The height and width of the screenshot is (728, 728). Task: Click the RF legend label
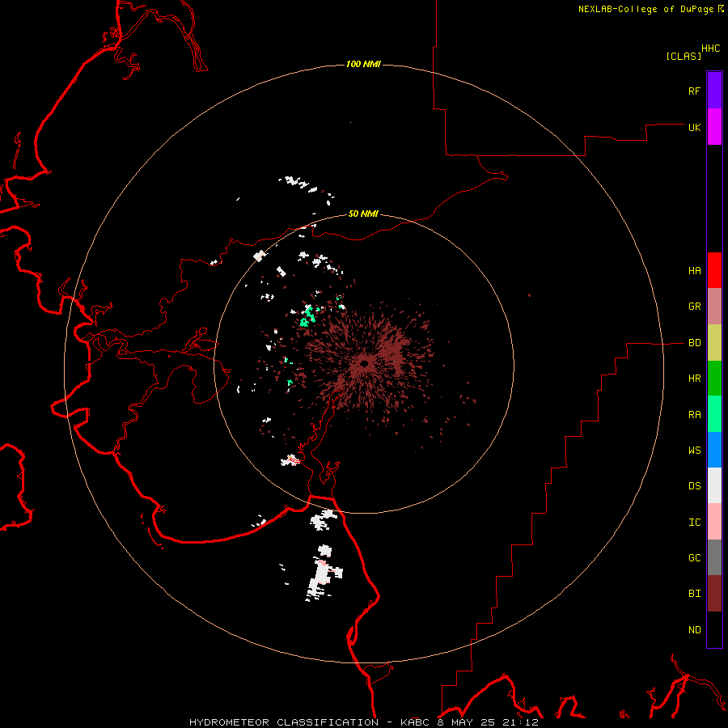(x=694, y=91)
